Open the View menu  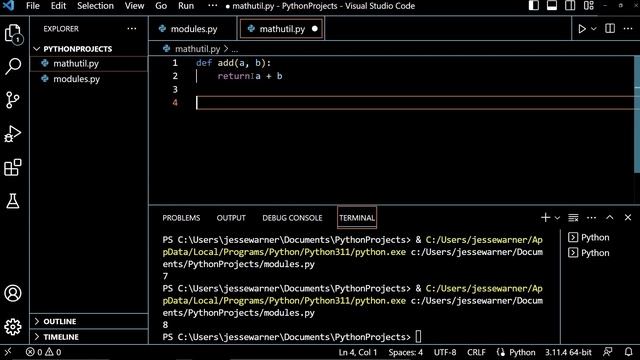click(x=134, y=6)
